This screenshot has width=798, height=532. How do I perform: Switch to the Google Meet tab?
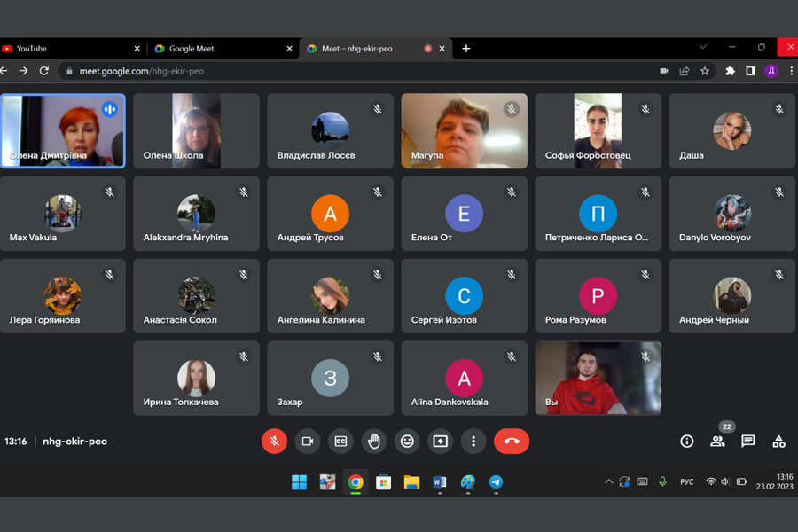pyautogui.click(x=224, y=49)
